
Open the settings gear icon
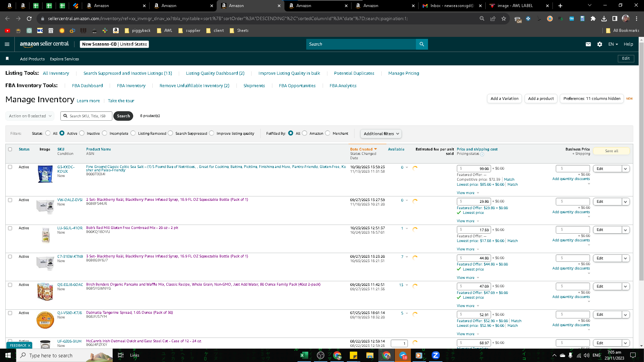click(x=600, y=44)
